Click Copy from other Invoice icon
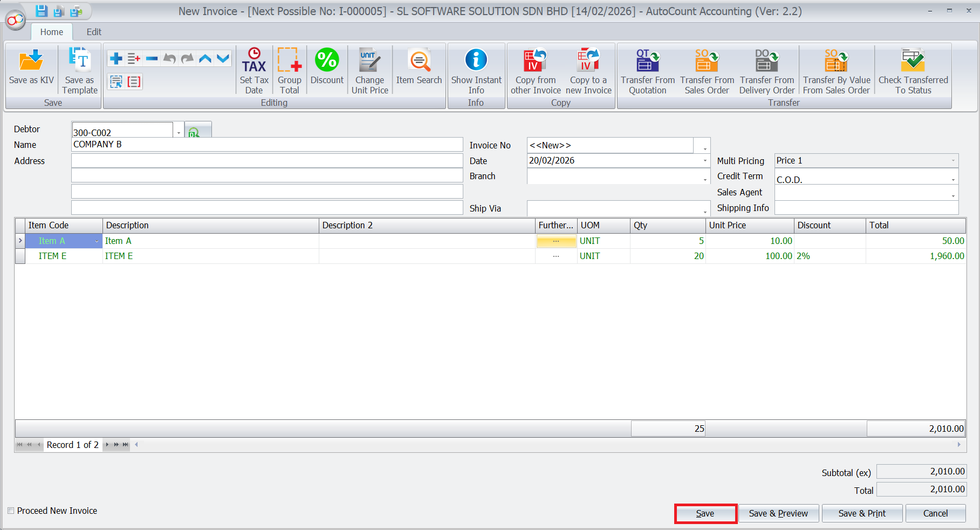 pos(536,60)
